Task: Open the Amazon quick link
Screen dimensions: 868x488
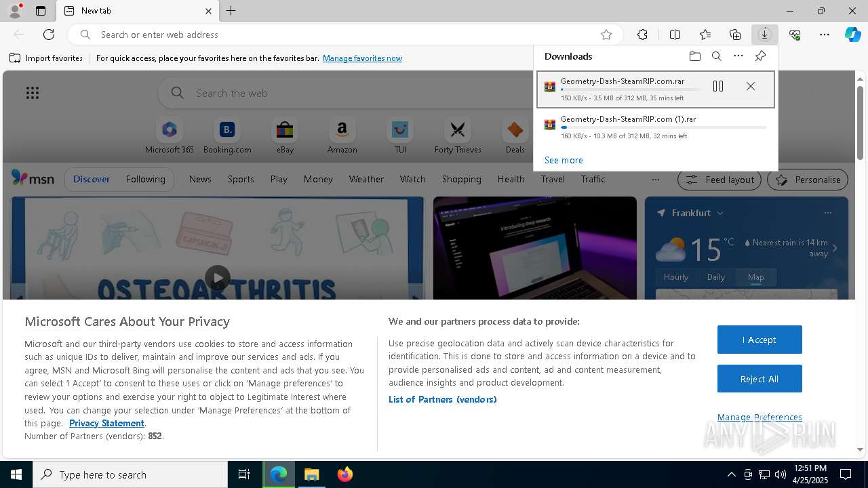Action: coord(342,136)
